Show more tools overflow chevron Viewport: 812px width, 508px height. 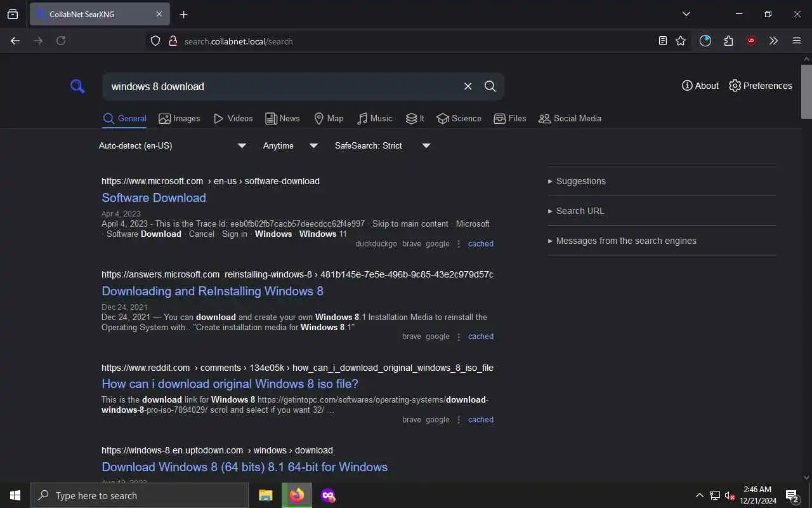(x=773, y=41)
